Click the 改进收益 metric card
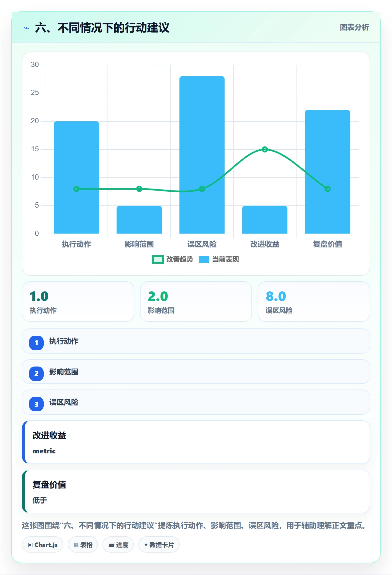This screenshot has height=575, width=392. (x=196, y=442)
